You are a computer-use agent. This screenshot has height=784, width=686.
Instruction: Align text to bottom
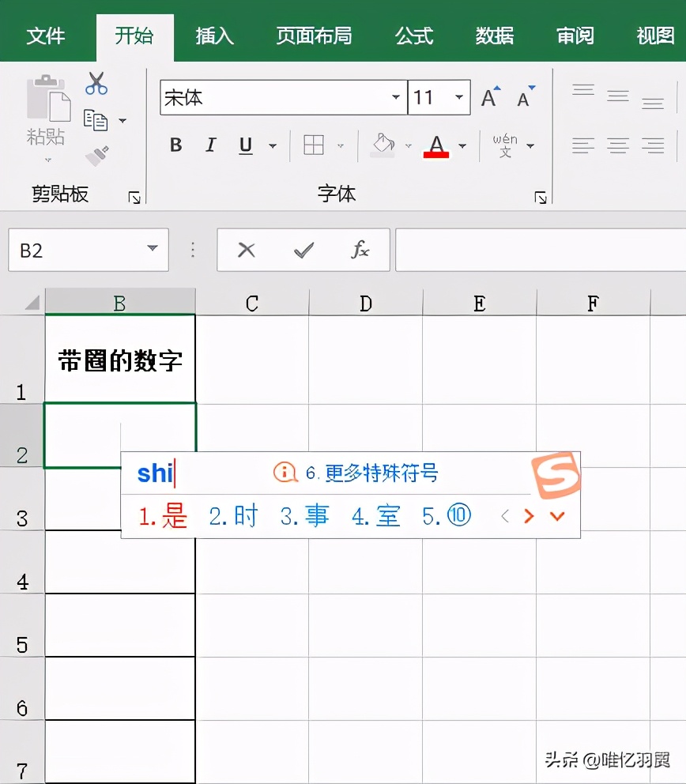[653, 103]
